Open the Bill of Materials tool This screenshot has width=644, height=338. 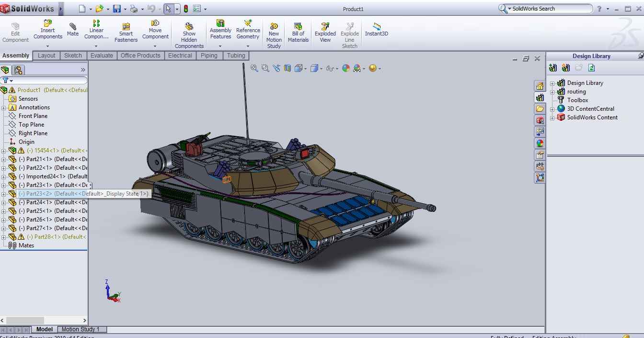point(298,31)
